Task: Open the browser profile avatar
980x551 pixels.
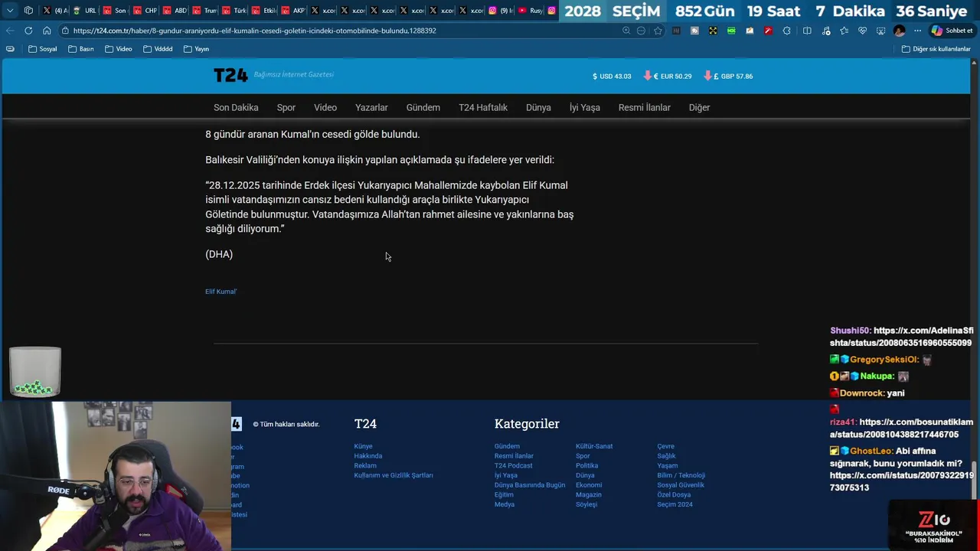Action: (x=899, y=31)
